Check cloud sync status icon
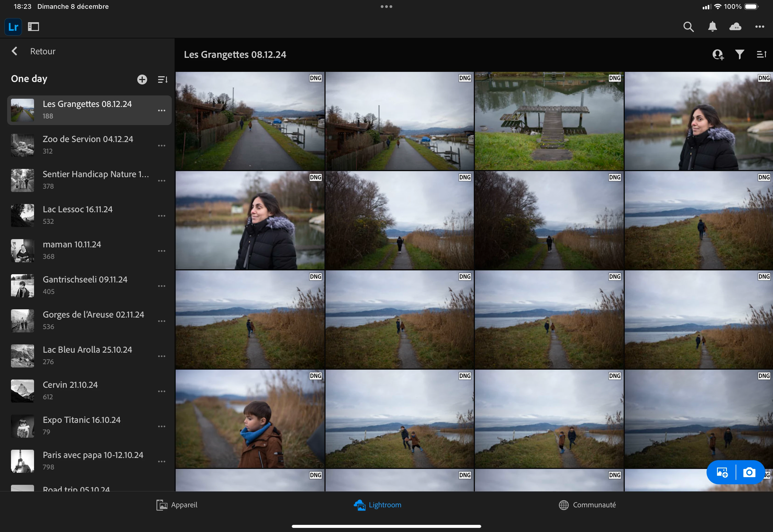The width and height of the screenshot is (773, 532). coord(735,27)
